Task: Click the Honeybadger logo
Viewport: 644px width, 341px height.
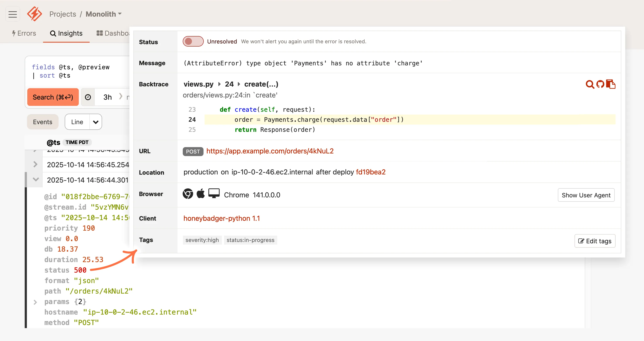Action: [x=35, y=14]
